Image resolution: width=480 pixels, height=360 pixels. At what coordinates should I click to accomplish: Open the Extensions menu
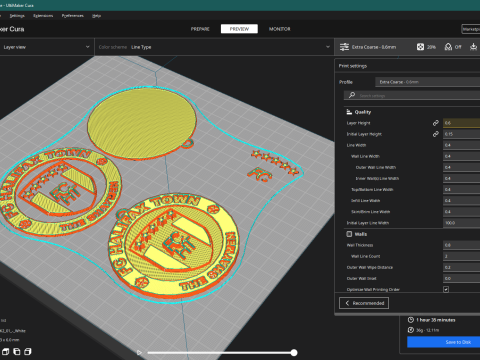coord(43,16)
